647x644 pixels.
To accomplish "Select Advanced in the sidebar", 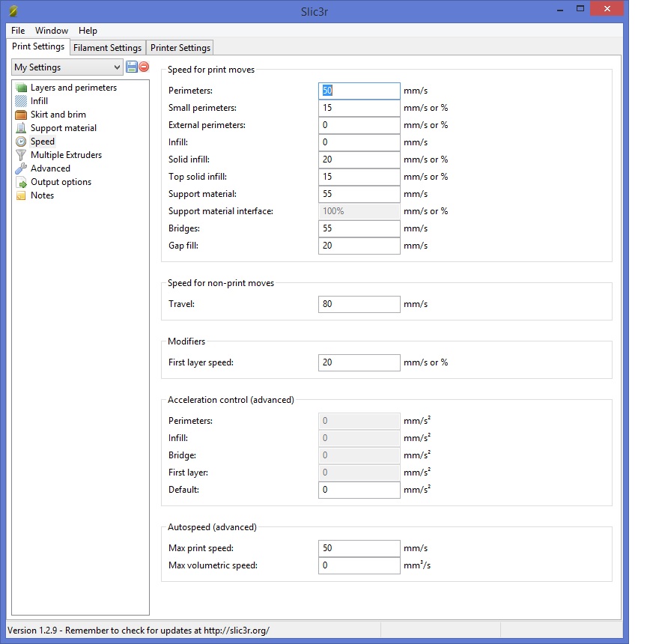I will point(50,168).
